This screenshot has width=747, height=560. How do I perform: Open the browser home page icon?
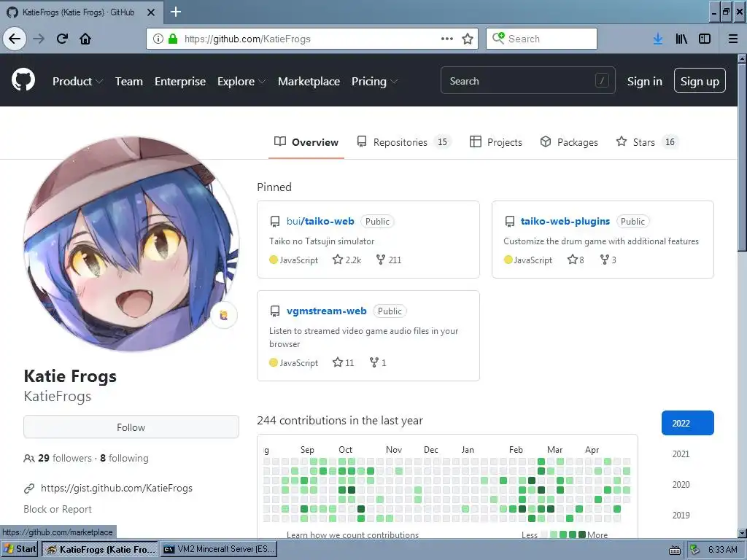85,39
